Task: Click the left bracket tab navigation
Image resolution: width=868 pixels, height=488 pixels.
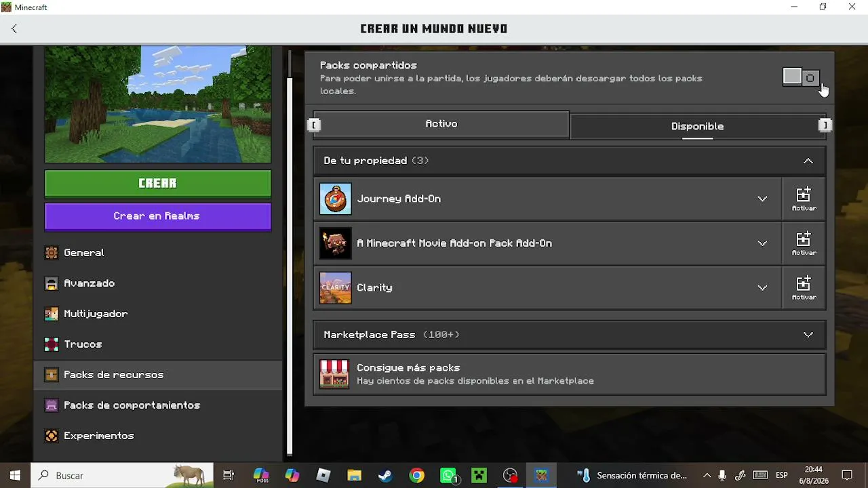Action: coord(313,125)
